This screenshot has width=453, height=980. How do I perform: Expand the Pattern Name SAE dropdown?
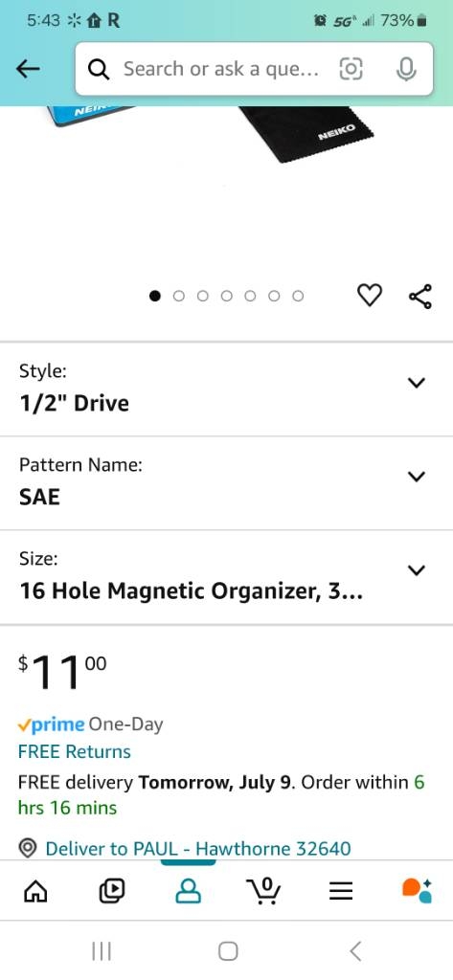point(226,483)
